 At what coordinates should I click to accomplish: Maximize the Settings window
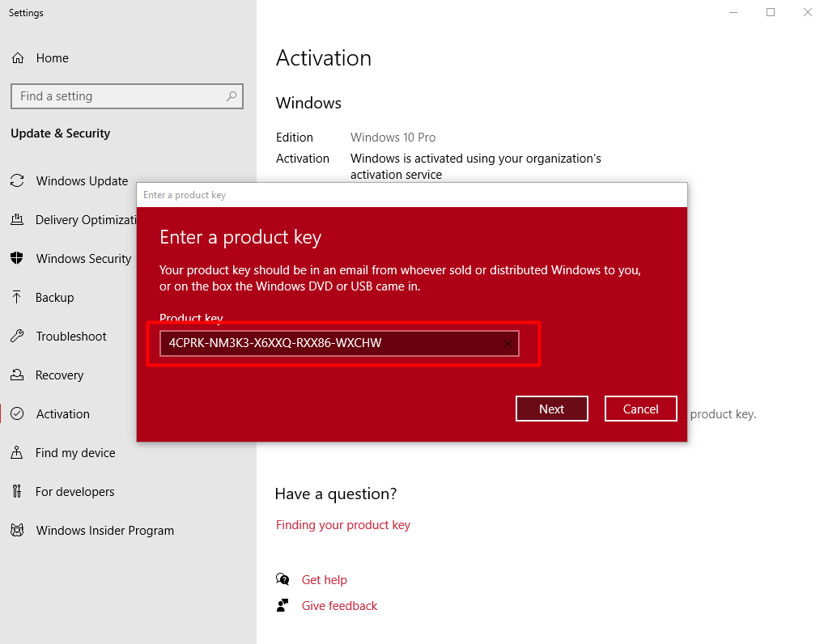coord(771,13)
